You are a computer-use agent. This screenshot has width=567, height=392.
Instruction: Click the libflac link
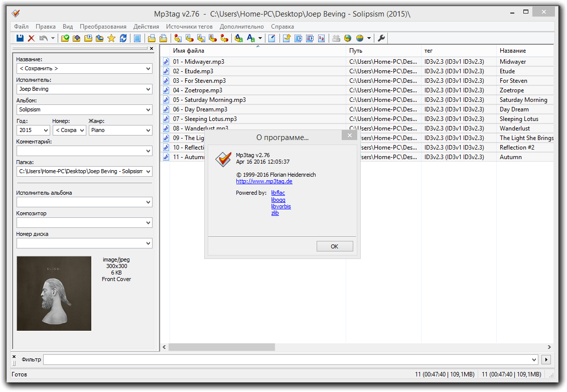(278, 193)
